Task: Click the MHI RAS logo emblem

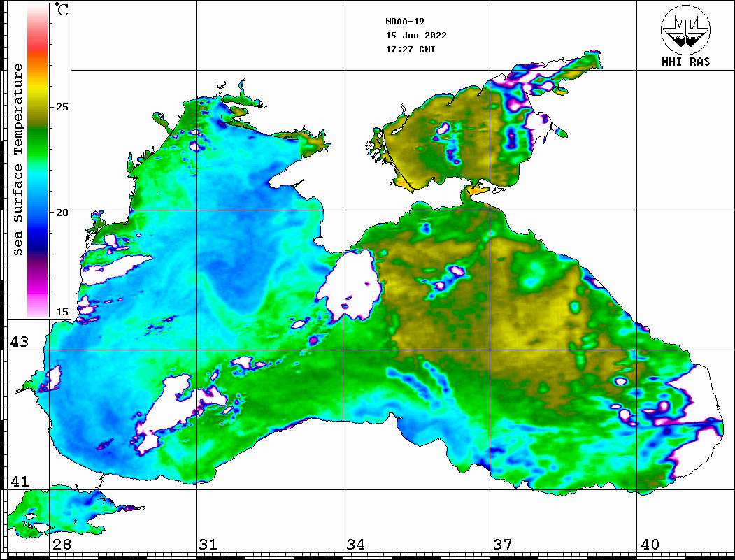Action: tap(686, 29)
